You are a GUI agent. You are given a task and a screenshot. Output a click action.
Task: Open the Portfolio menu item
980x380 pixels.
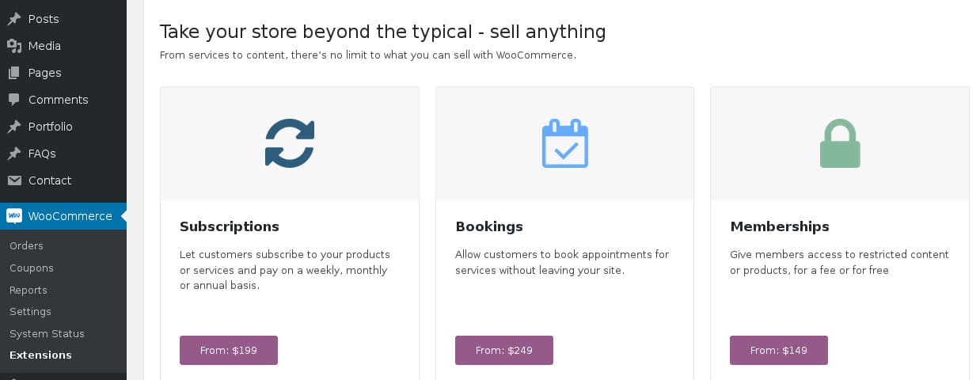pos(50,127)
